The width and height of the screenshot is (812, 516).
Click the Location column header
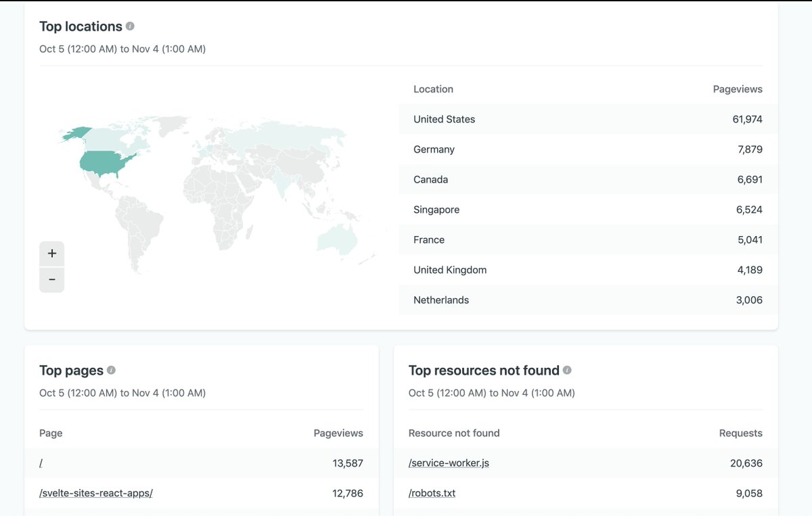tap(433, 89)
